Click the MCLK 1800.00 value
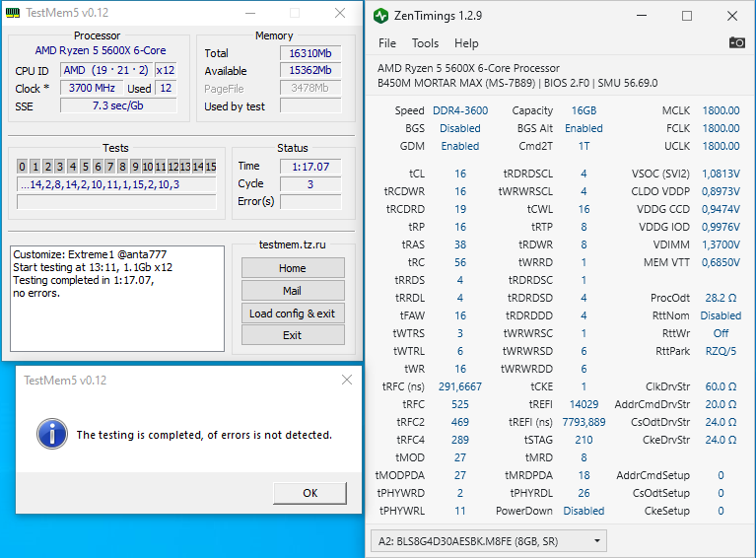This screenshot has height=558, width=756. pos(721,110)
